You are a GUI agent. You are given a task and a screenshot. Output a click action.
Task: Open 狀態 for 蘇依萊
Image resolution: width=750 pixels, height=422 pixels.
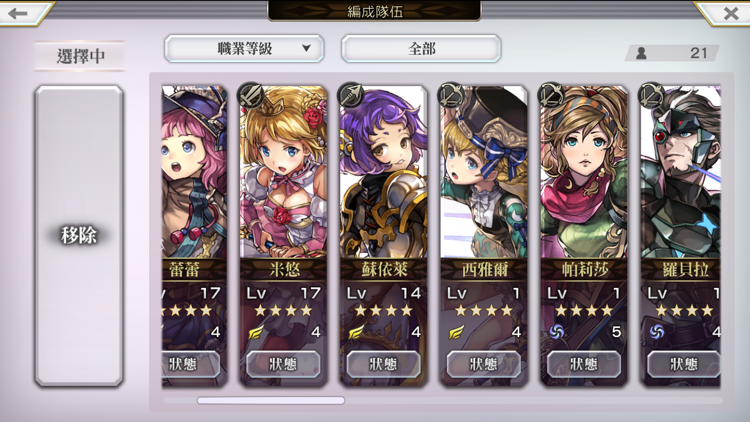383,365
